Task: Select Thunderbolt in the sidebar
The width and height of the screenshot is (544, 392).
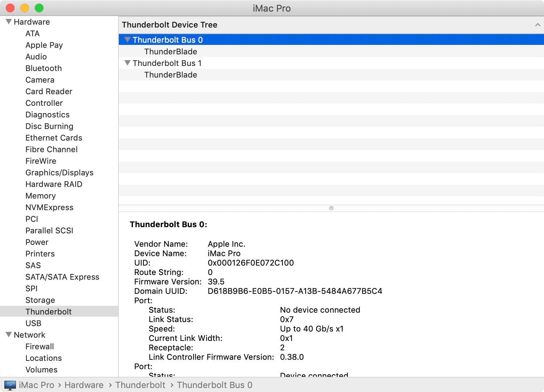Action: [59, 312]
